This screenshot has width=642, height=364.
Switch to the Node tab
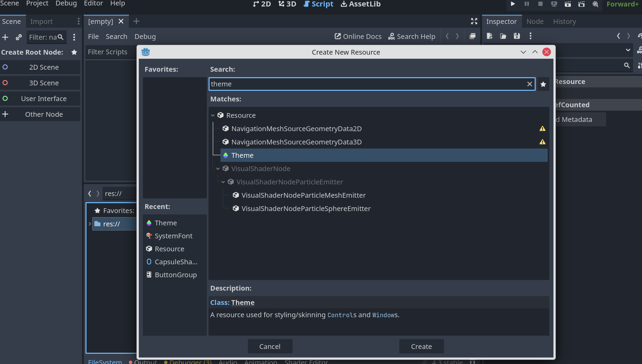(x=535, y=22)
